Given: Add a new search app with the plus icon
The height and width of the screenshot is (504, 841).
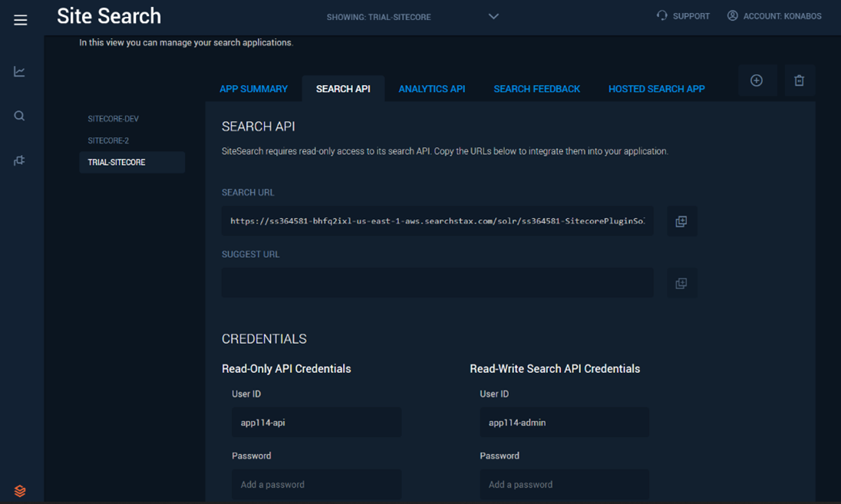Looking at the screenshot, I should (x=757, y=80).
